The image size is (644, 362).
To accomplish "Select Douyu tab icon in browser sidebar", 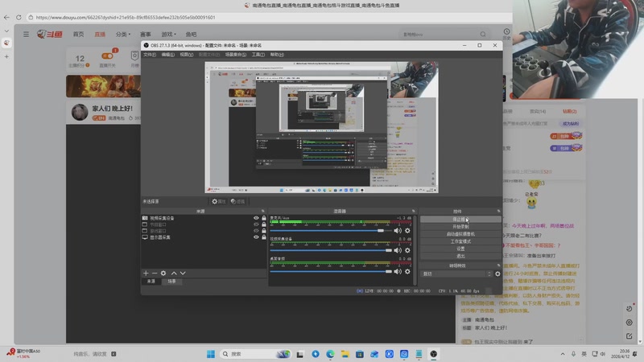I will tap(6, 43).
